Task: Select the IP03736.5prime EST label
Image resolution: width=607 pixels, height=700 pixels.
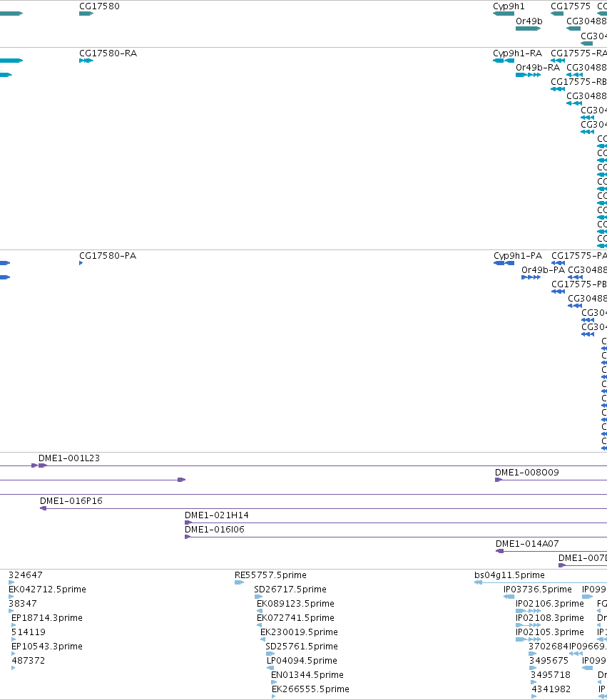Action: click(538, 590)
